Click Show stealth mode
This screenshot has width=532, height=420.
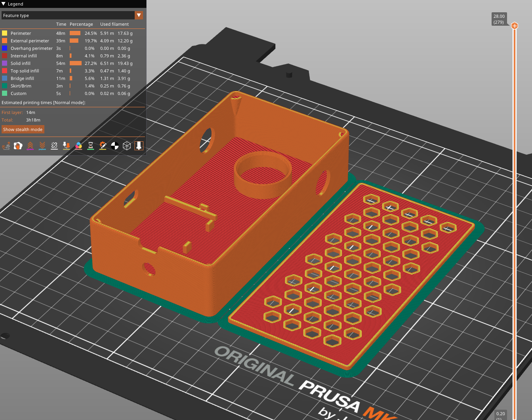pos(23,129)
